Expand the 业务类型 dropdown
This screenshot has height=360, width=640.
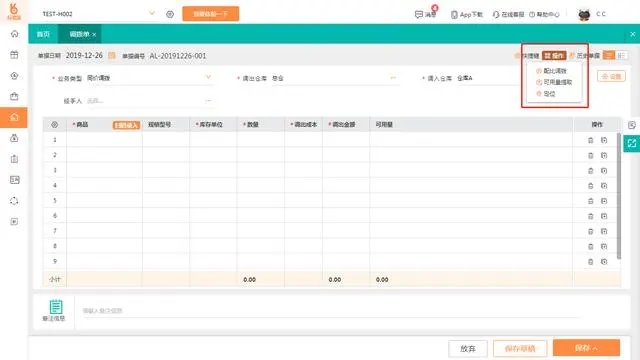pyautogui.click(x=209, y=77)
